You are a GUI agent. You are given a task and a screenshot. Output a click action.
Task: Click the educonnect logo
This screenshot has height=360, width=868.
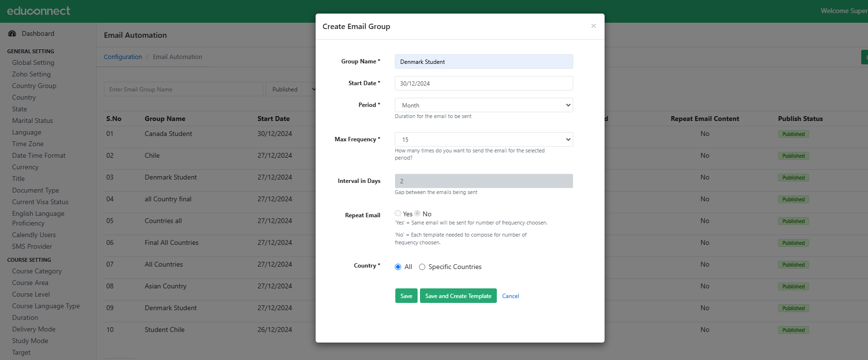click(39, 11)
